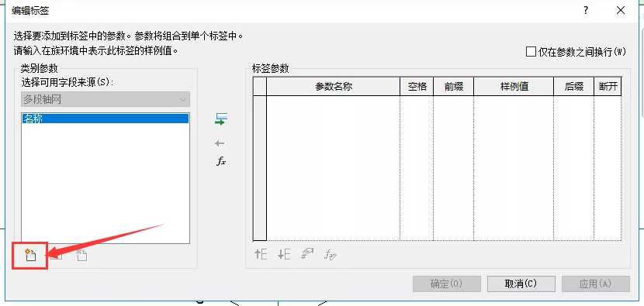Click the remove parameter left arrow icon
This screenshot has width=644, height=306.
(x=220, y=143)
